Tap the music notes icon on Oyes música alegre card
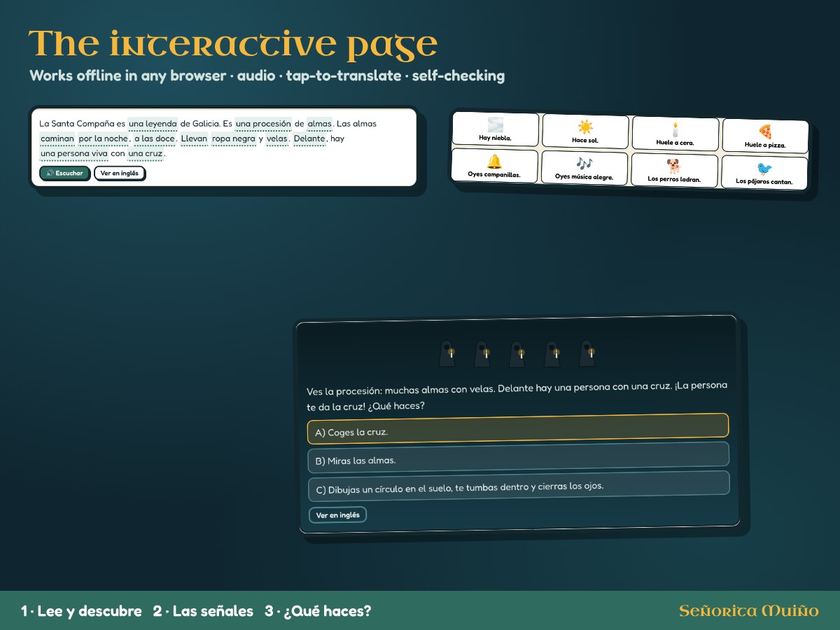Image resolution: width=840 pixels, height=630 pixels. (x=584, y=163)
